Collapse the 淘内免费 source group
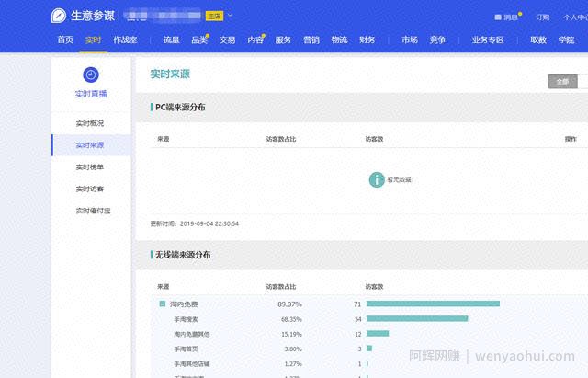Image resolution: width=588 pixels, height=378 pixels. pyautogui.click(x=163, y=304)
